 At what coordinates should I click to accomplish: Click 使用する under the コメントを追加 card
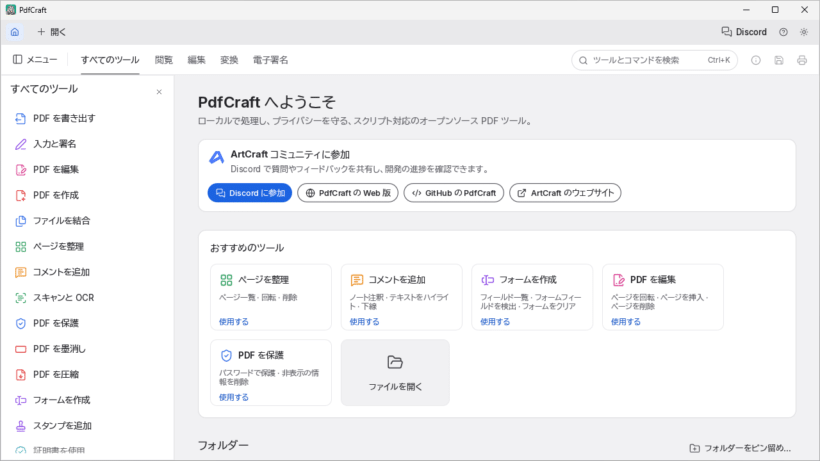pyautogui.click(x=365, y=322)
